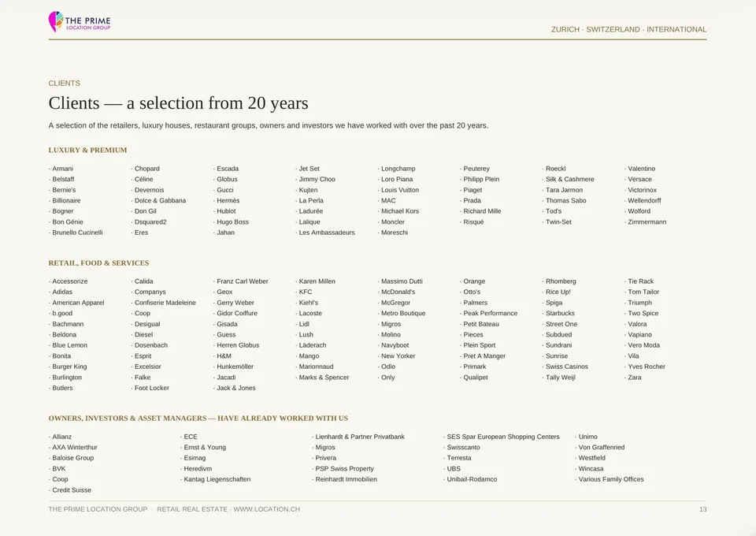Select the Lienhardt & Partner Privatbank entry
The height and width of the screenshot is (536, 756).
(x=360, y=437)
